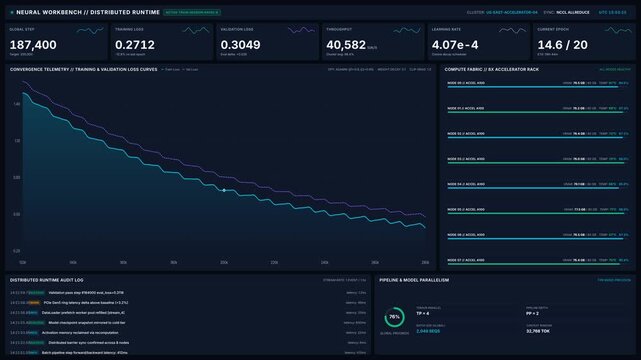This screenshot has width=641, height=360.
Task: Click the Validation pass log entry
Action: pos(188,293)
